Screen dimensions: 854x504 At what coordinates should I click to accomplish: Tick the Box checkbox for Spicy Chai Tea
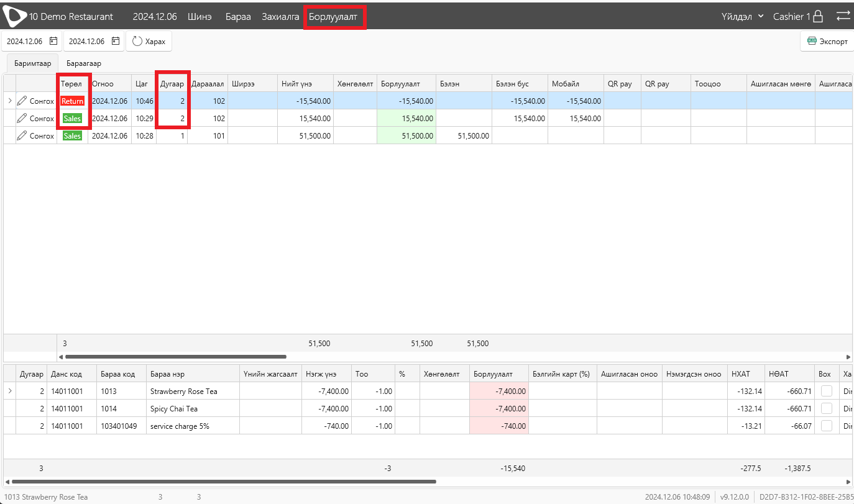pyautogui.click(x=827, y=408)
